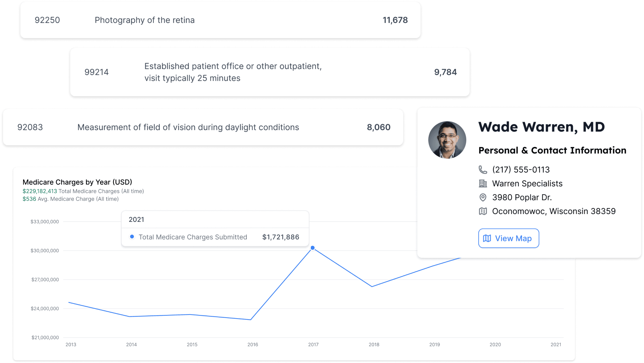
Task: Click the phone number (217) 555-0113
Action: click(521, 170)
